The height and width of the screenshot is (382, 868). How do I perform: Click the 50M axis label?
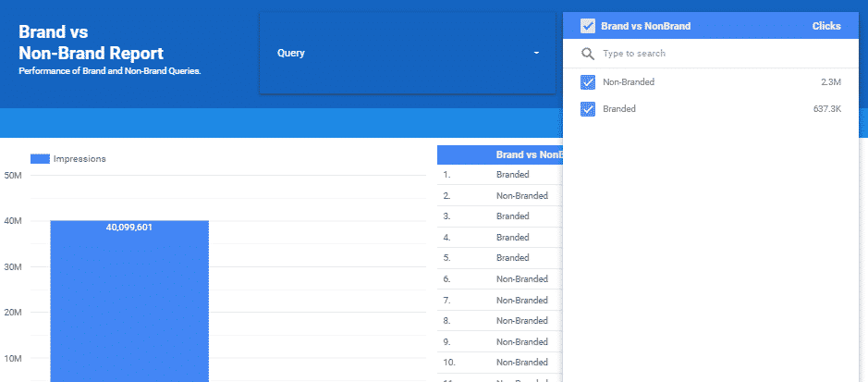pos(13,176)
